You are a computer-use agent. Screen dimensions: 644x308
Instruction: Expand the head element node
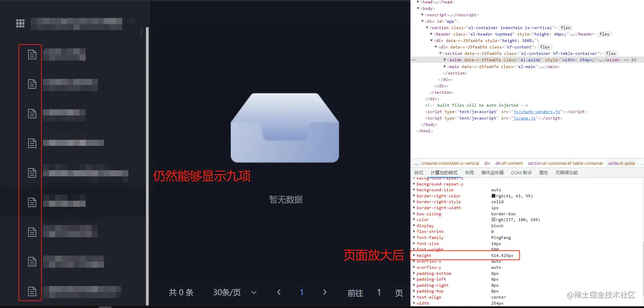pos(418,2)
